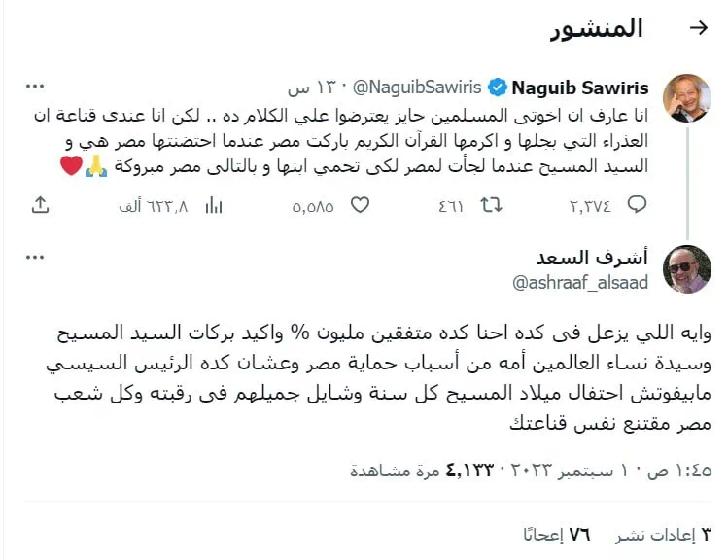
Task: Click the back arrow beside المنشور
Action: [699, 28]
